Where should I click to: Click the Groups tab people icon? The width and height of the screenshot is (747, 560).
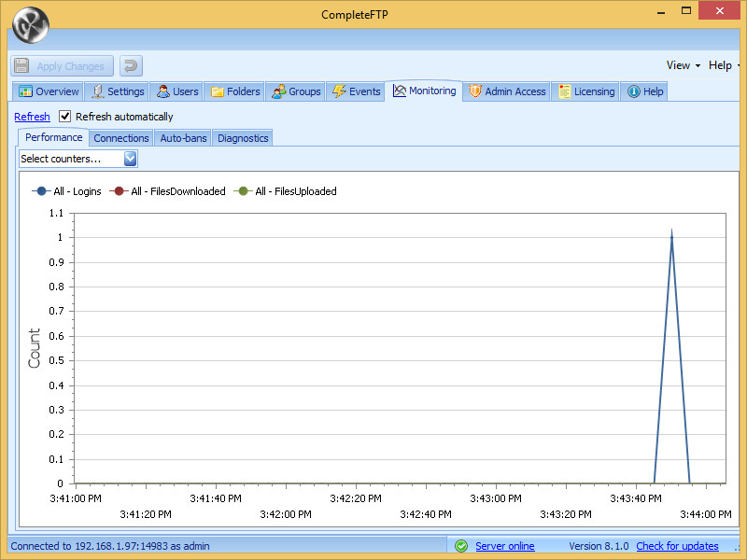coord(278,91)
